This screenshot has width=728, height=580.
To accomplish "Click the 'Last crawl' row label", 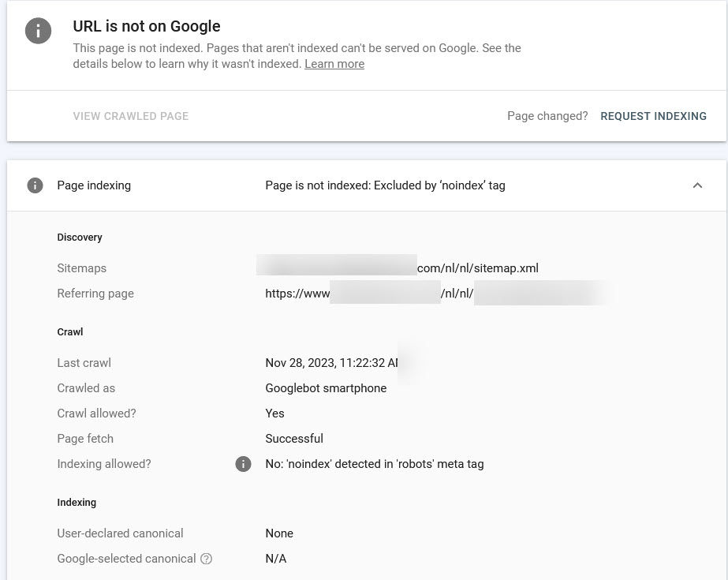I will 84,363.
